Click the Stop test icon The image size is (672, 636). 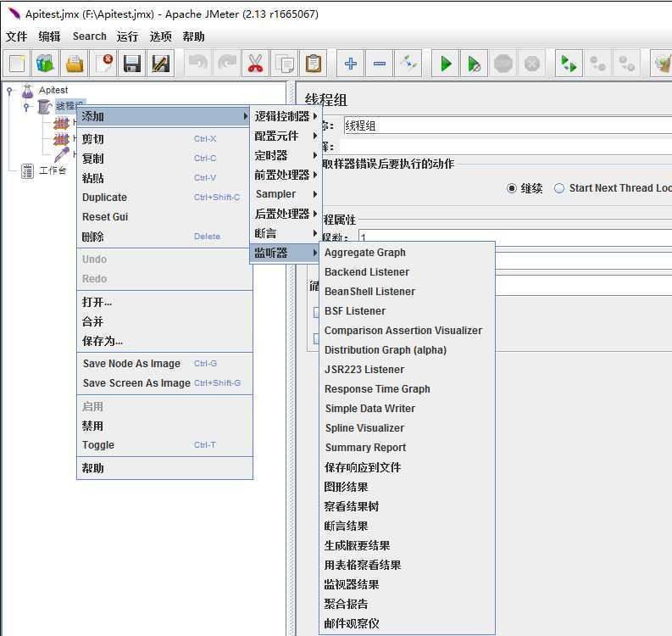pyautogui.click(x=503, y=64)
